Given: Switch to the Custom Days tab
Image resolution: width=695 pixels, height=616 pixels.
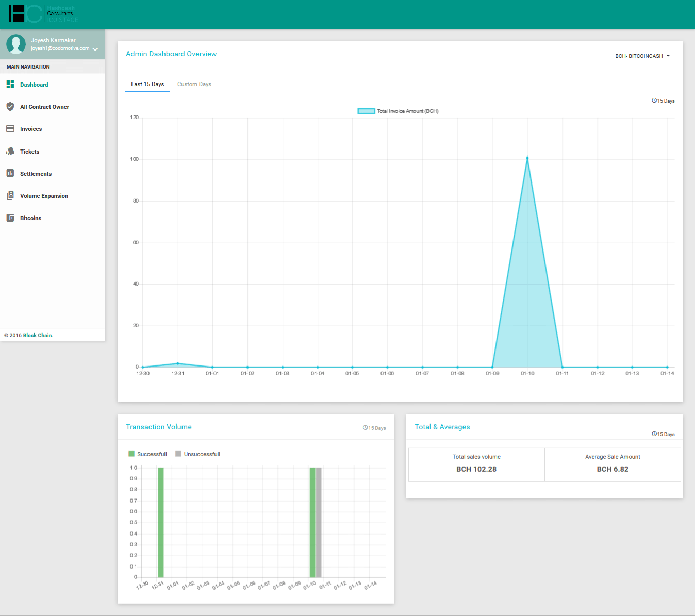Looking at the screenshot, I should click(x=194, y=84).
